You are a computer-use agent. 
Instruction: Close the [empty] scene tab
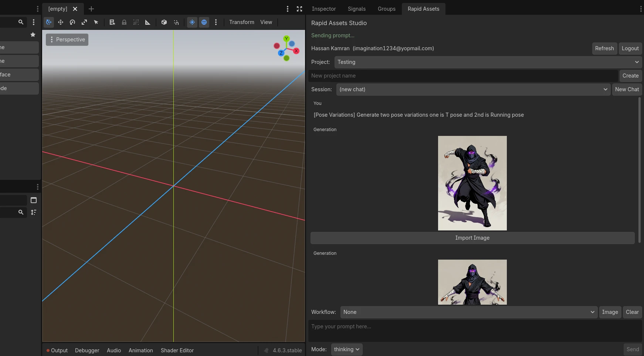pyautogui.click(x=75, y=9)
